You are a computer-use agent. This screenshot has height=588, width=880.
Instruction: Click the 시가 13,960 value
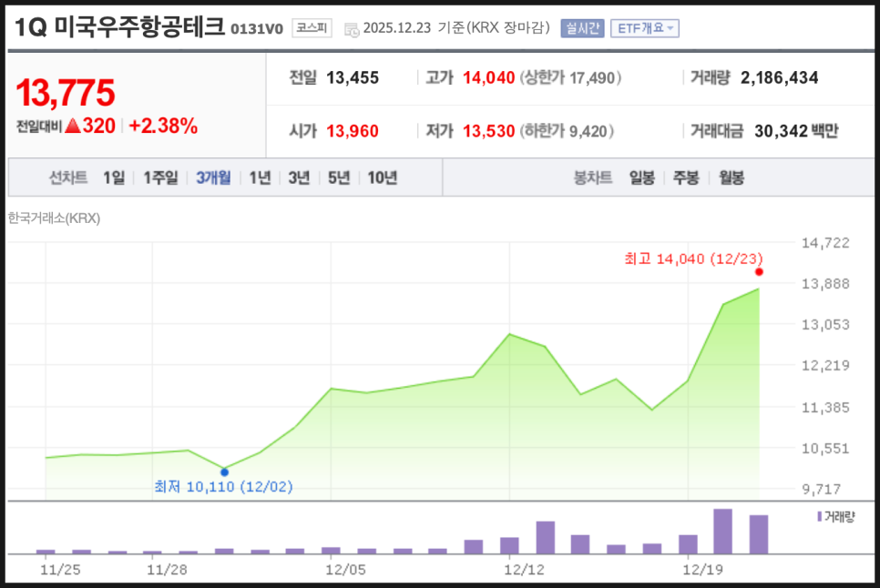(353, 131)
